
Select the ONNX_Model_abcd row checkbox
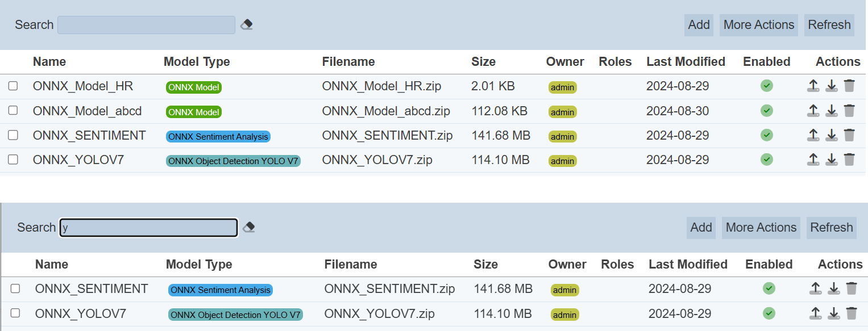pos(13,111)
